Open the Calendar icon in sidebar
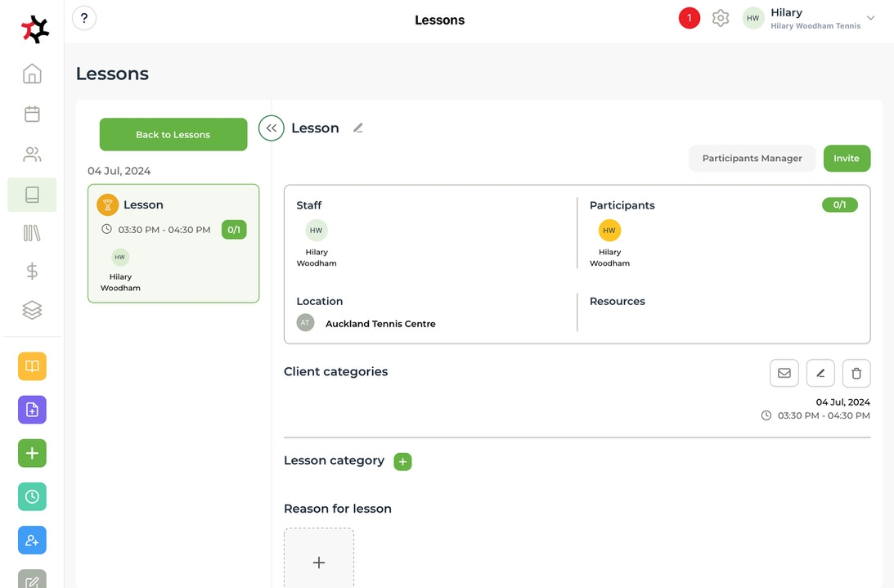Screen dimensions: 894x588 point(32,114)
